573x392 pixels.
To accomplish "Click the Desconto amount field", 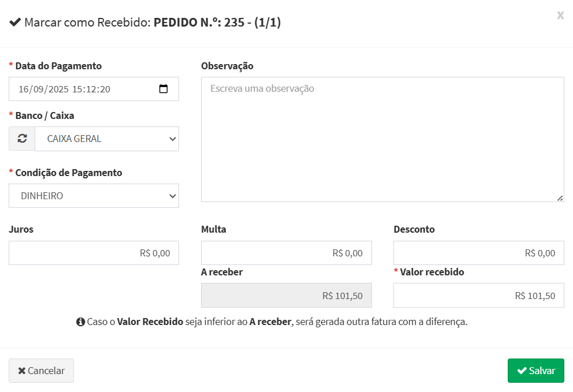I will (x=478, y=253).
